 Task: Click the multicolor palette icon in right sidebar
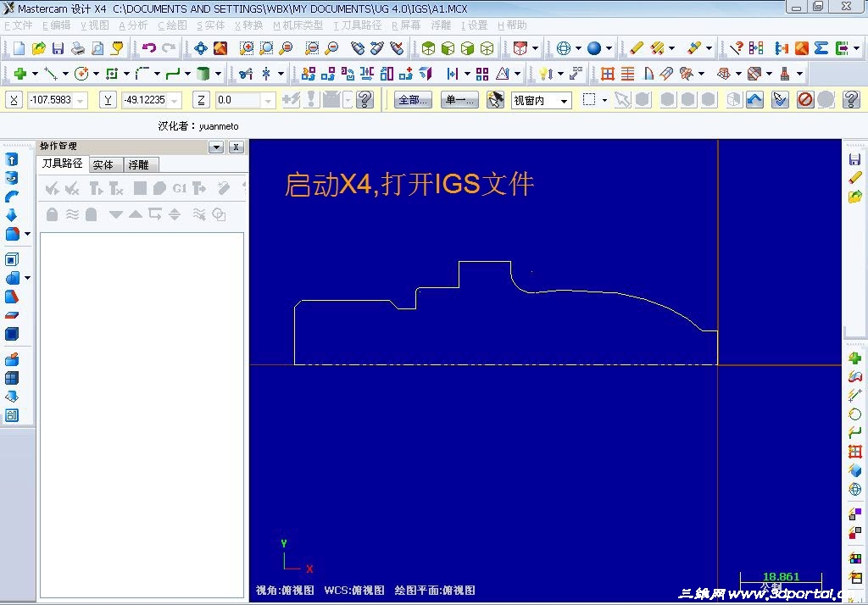pyautogui.click(x=854, y=558)
